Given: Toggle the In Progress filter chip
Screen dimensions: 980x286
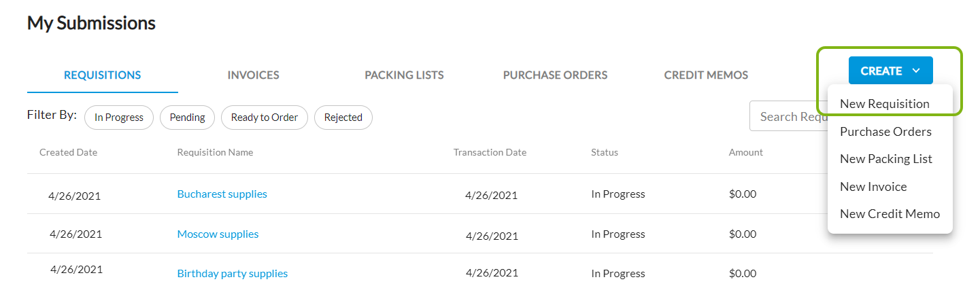Looking at the screenshot, I should pyautogui.click(x=119, y=118).
